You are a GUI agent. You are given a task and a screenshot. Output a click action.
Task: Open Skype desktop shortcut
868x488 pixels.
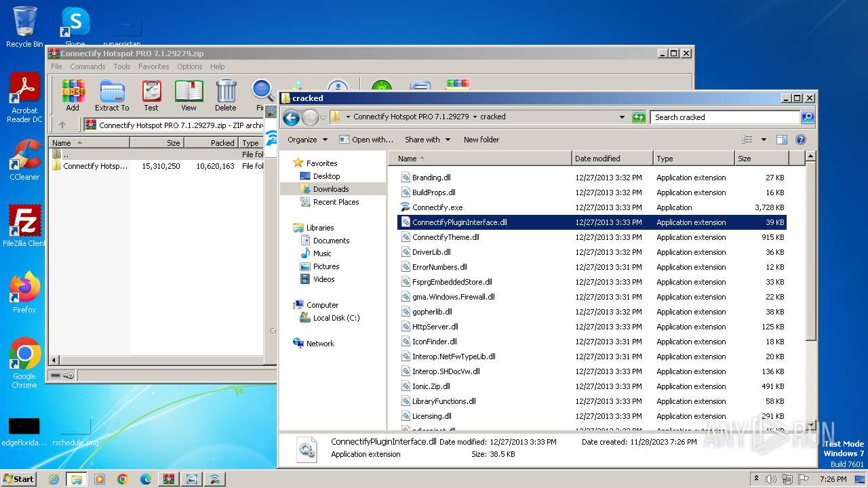coord(75,27)
